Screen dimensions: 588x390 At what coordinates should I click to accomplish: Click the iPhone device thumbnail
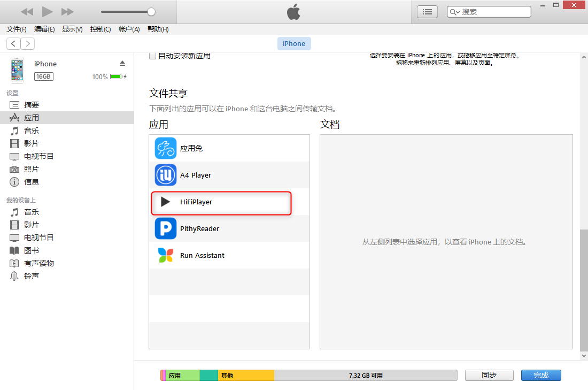click(x=17, y=70)
